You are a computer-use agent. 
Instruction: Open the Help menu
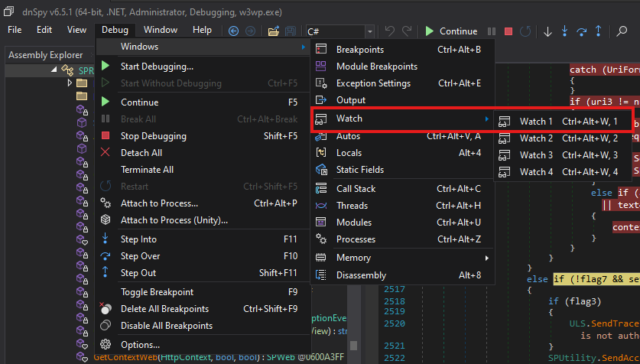202,30
